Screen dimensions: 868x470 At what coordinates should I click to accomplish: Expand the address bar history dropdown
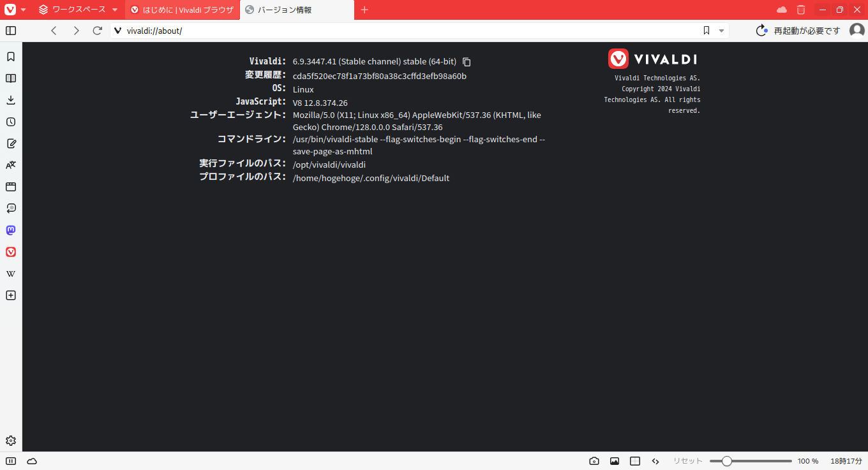pos(722,31)
